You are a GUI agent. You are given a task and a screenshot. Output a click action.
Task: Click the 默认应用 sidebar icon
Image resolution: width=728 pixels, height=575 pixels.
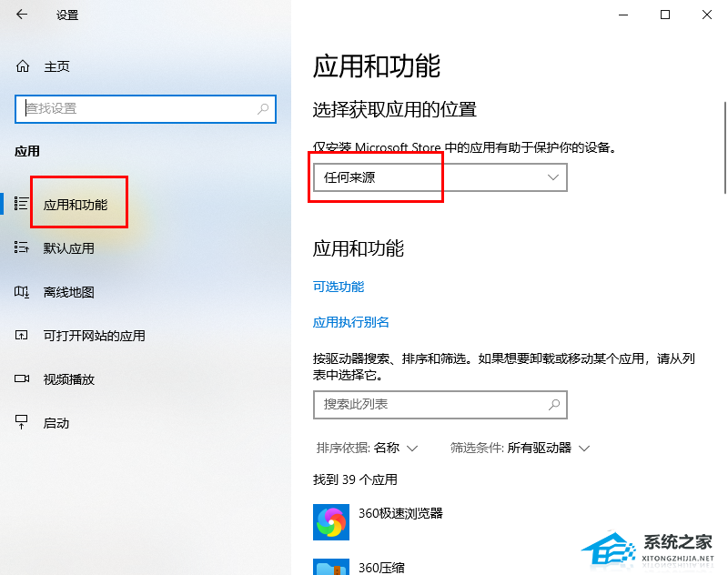[x=21, y=247]
